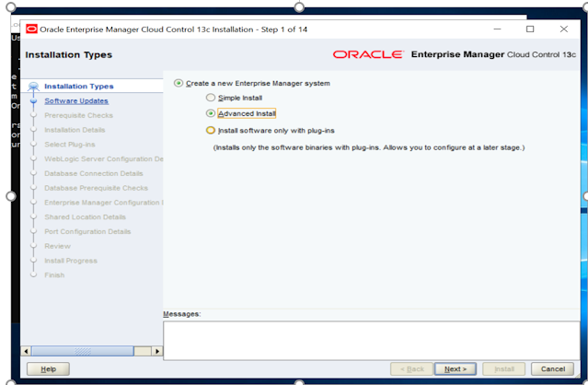Screen dimensions: 588x385
Task: Select the 'Create a new Enterprise Manager system' option
Action: [179, 84]
